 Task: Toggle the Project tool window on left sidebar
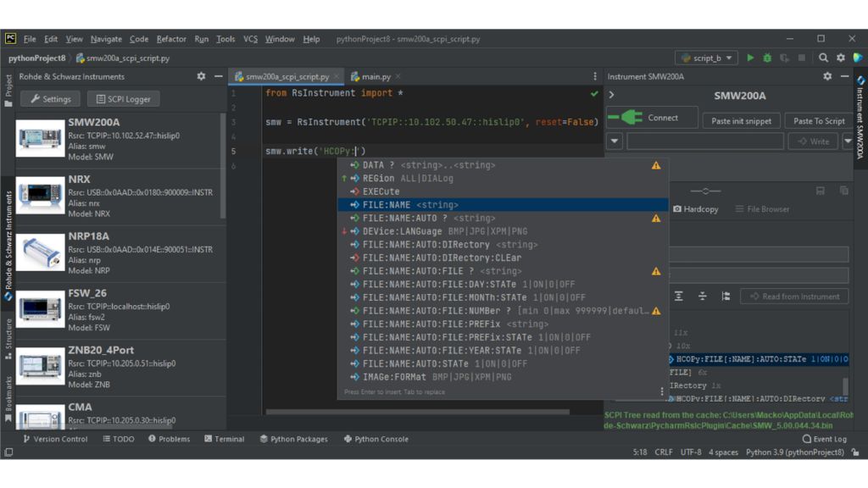click(8, 91)
